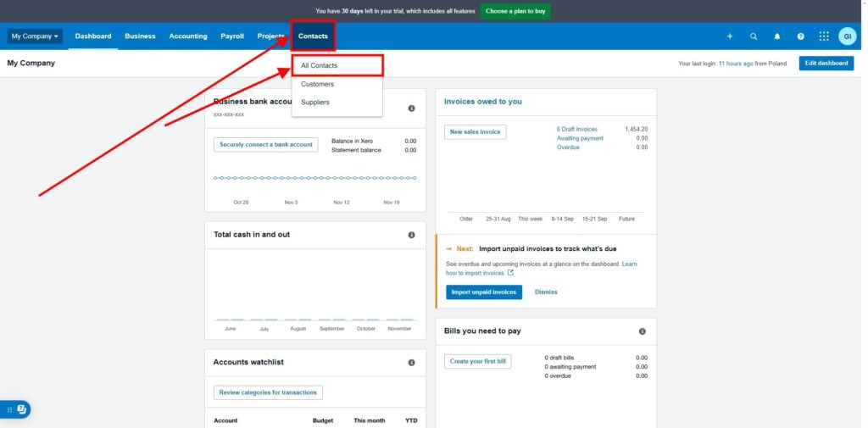This screenshot has height=428, width=868.
Task: Click Securely connect a bank account
Action: pos(265,145)
